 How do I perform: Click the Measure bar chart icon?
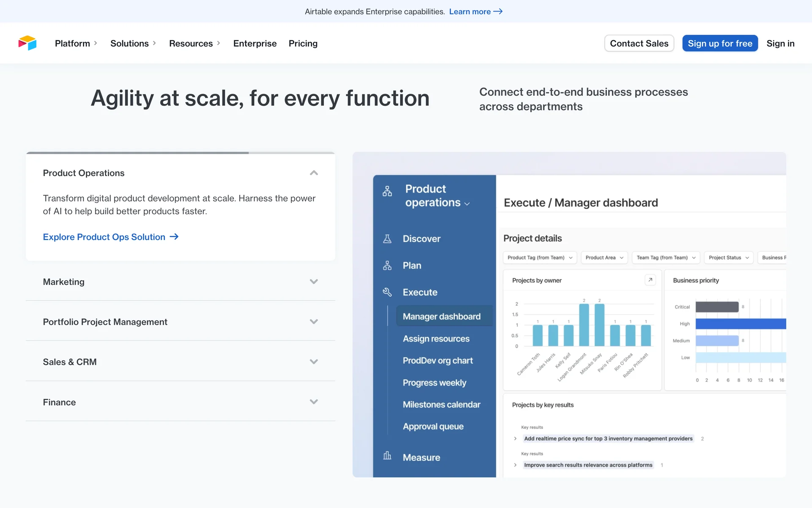point(387,456)
